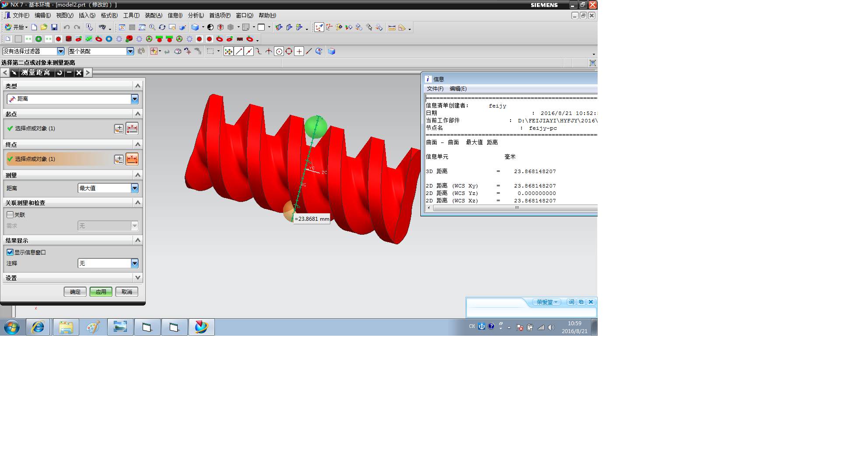Click the measure icon beside end point selection
This screenshot has width=868, height=452.
(x=132, y=159)
